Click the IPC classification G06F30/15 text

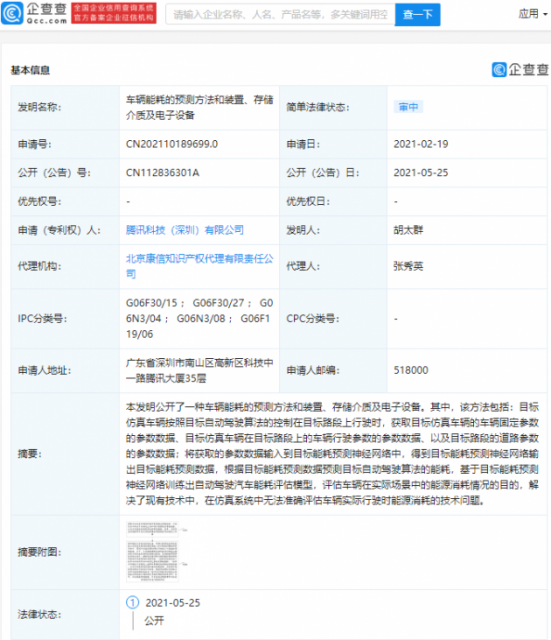coord(152,303)
